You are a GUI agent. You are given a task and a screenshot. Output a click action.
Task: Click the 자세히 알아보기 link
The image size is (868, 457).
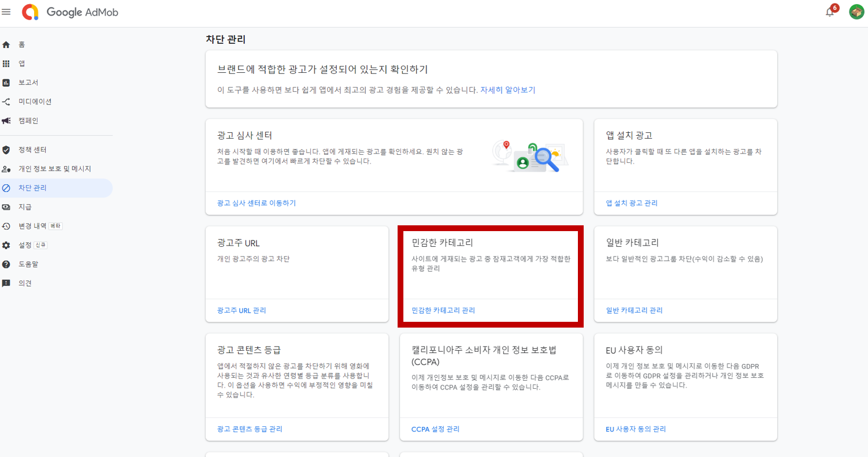pyautogui.click(x=508, y=90)
